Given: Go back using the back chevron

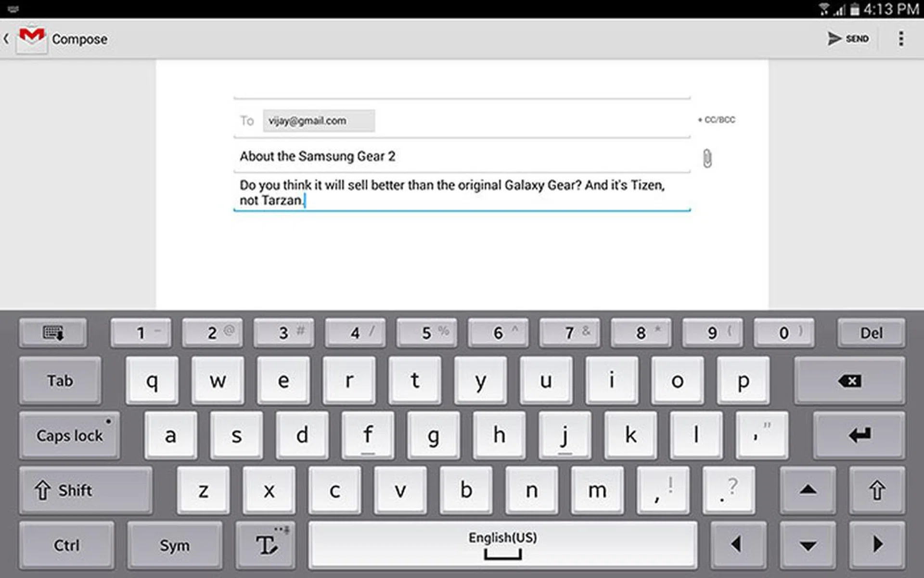Looking at the screenshot, I should click(7, 39).
